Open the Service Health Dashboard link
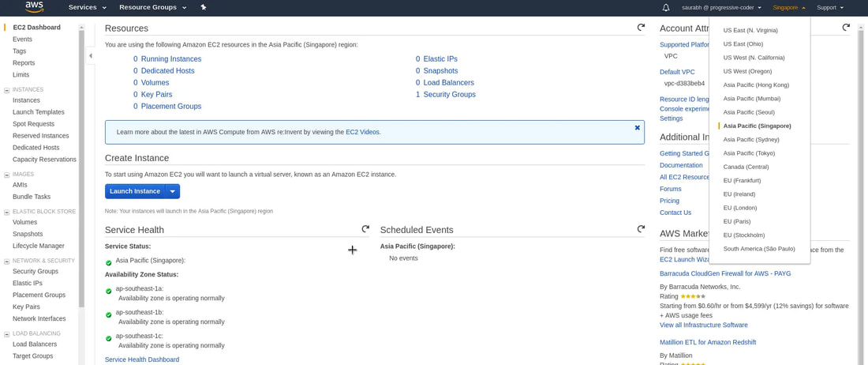Viewport: 868px width, 365px height. click(x=142, y=359)
